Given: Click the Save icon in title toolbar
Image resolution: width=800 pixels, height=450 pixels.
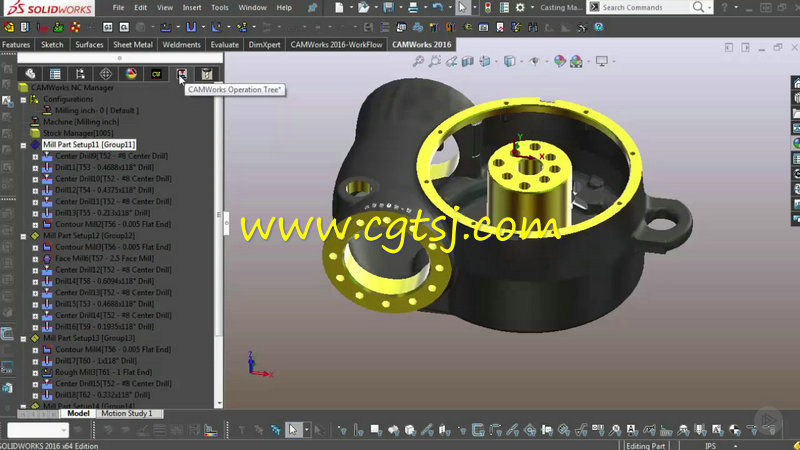Looking at the screenshot, I should tap(388, 7).
